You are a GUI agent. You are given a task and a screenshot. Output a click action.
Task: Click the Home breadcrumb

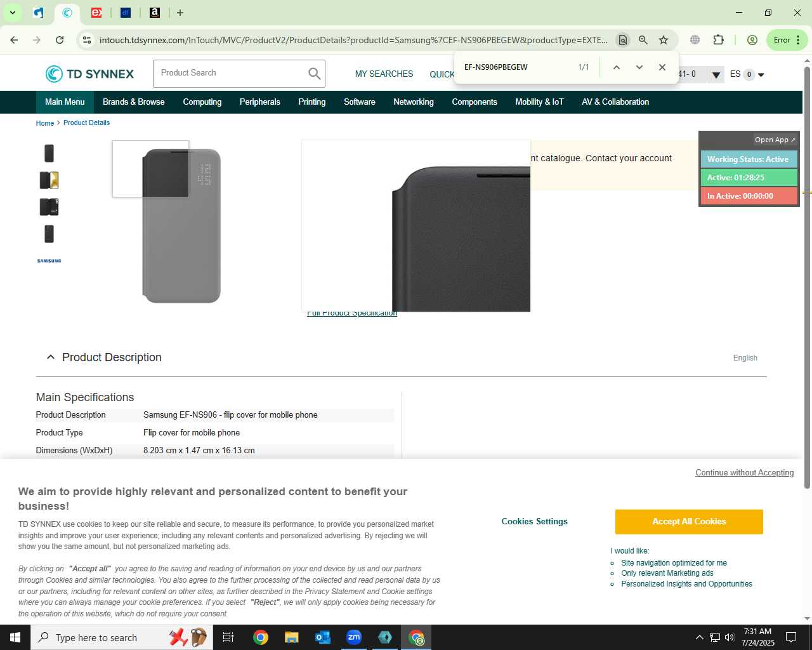point(44,123)
